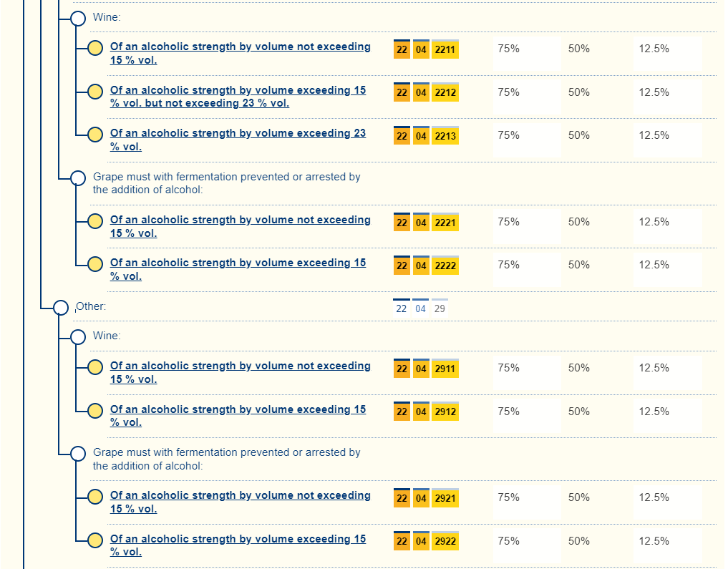Click yellow circle icon beside code 2212

click(94, 92)
